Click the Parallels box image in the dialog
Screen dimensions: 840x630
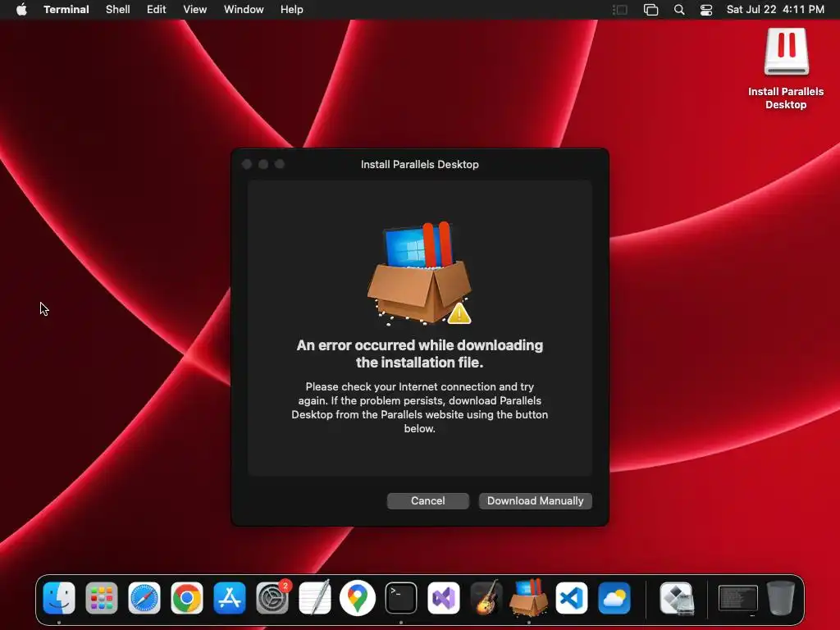[419, 272]
